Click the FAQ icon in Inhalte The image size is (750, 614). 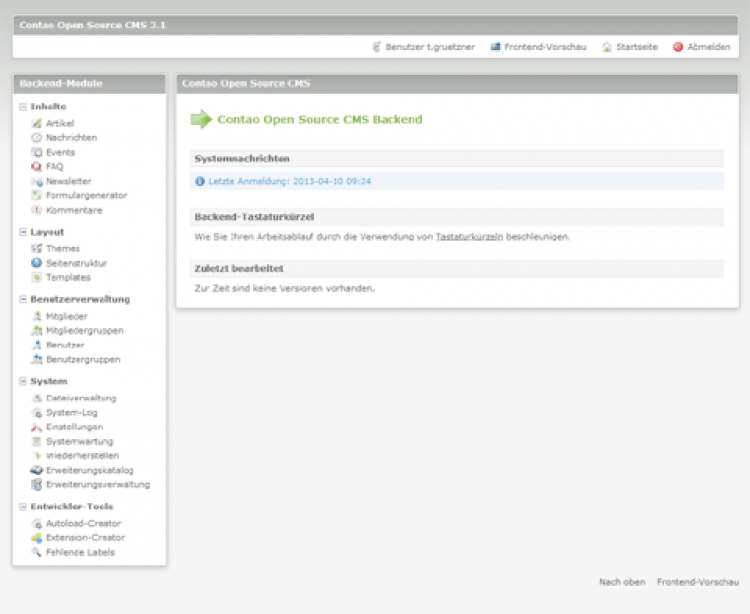click(37, 167)
